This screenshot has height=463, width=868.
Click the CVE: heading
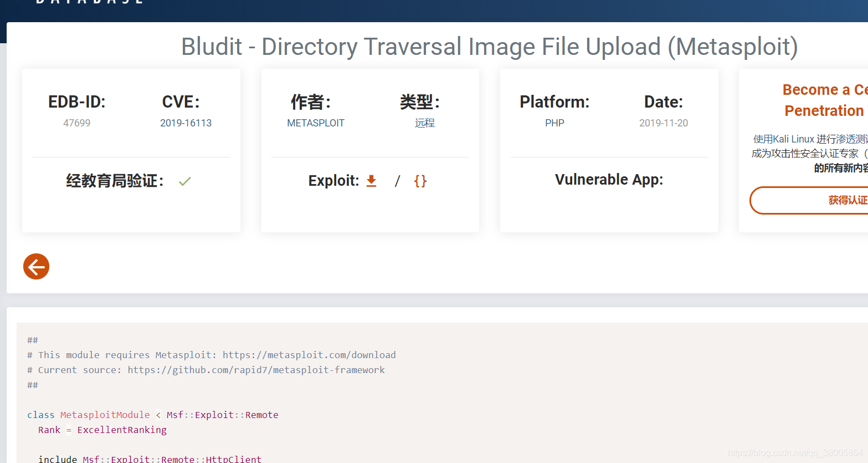[x=181, y=102]
